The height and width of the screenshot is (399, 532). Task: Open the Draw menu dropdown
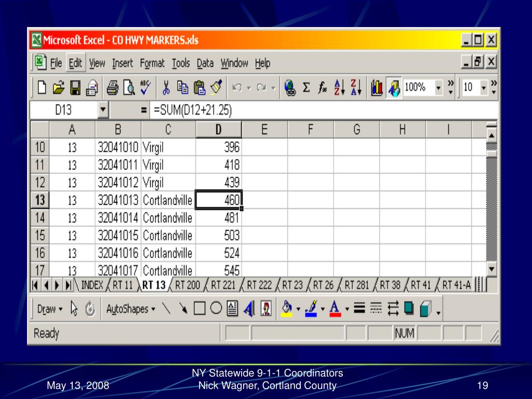[49, 309]
